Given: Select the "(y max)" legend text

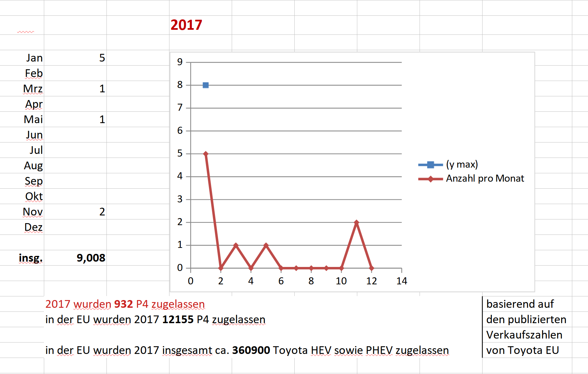Looking at the screenshot, I should pos(462,165).
